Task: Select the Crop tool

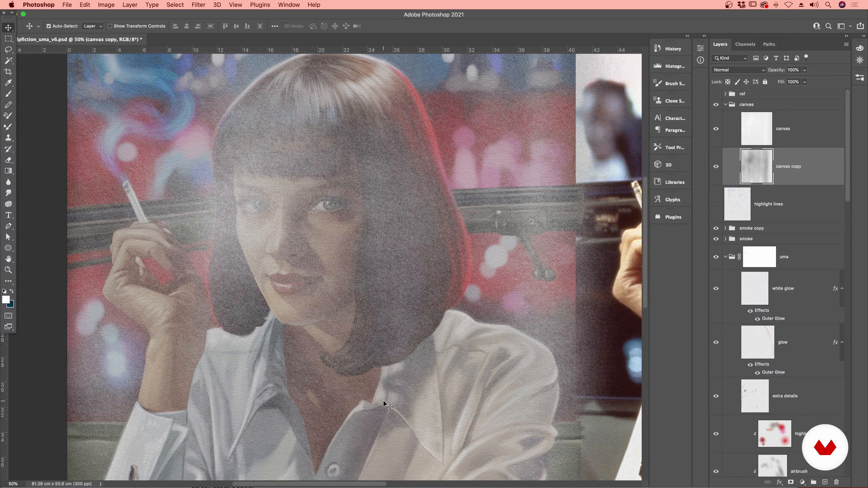Action: pos(8,72)
